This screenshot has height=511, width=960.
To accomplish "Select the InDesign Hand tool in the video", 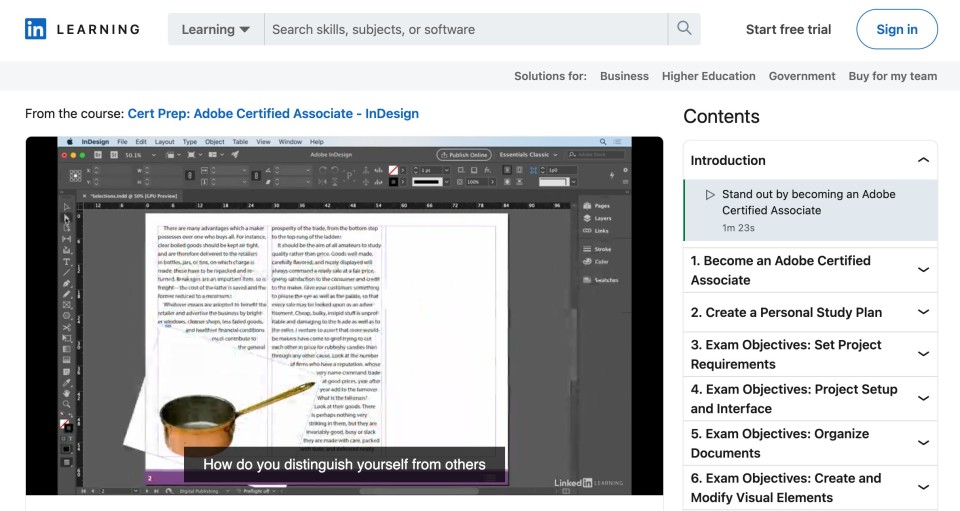I will click(x=67, y=394).
